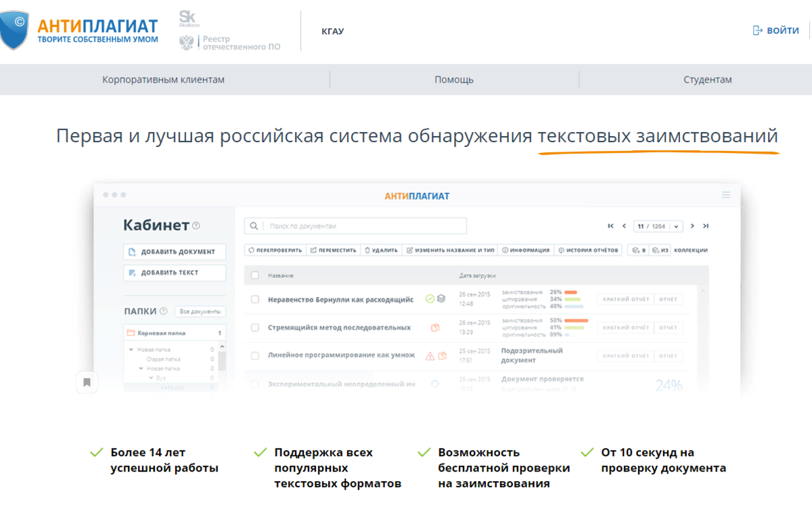Click Переместить toolbar button
Image resolution: width=812 pixels, height=519 pixels.
[x=334, y=250]
